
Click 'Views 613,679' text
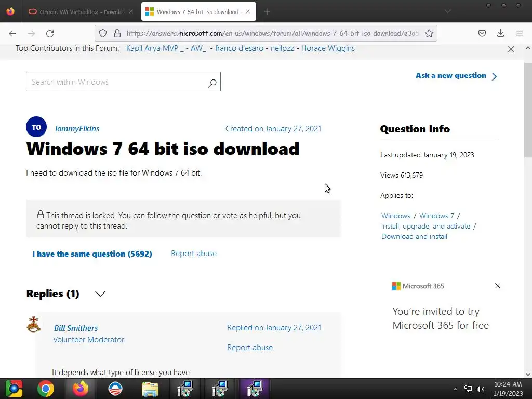point(402,175)
